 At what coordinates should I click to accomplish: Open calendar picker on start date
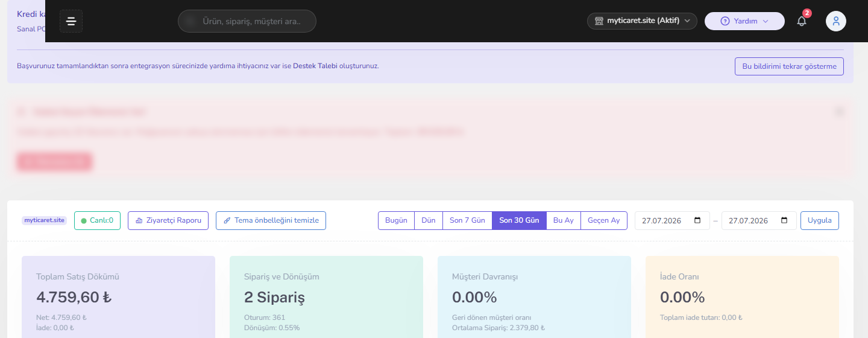point(698,220)
